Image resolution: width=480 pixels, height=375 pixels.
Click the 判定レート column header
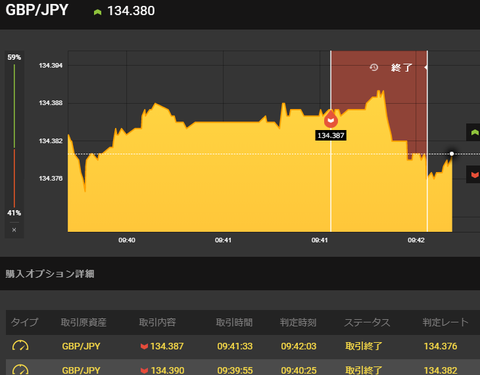coord(446,322)
